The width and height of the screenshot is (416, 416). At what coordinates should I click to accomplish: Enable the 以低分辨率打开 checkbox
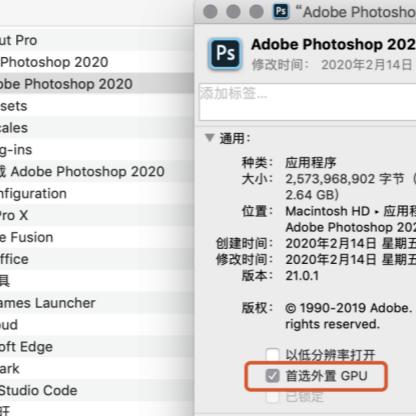click(272, 354)
